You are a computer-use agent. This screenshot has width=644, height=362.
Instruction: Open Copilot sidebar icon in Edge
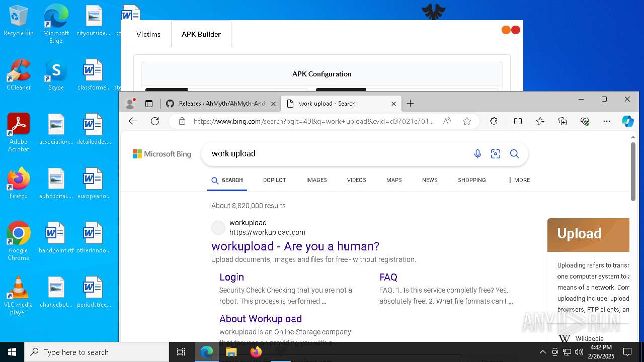tap(627, 121)
